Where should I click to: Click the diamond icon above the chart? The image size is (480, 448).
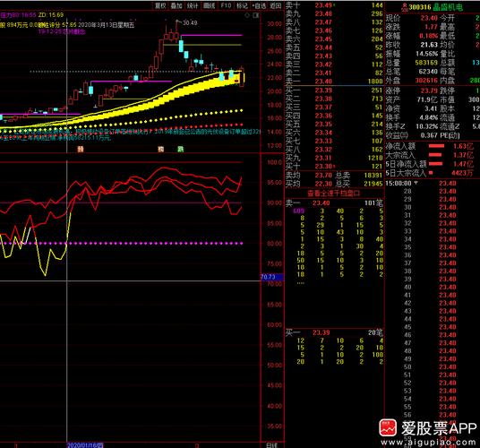click(x=247, y=15)
